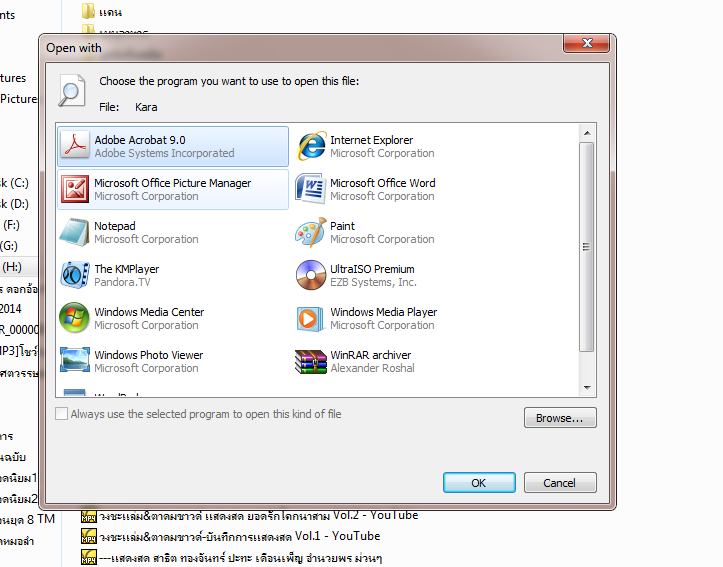The height and width of the screenshot is (567, 723).
Task: Click the Browse... button
Action: (x=560, y=418)
